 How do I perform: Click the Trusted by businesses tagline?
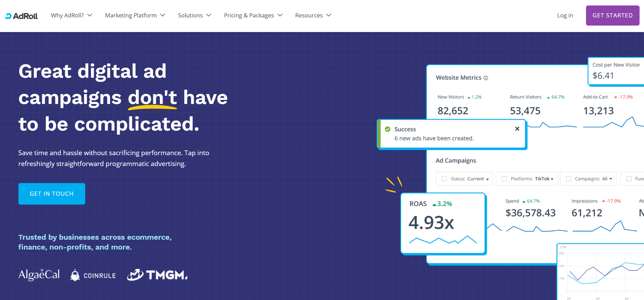click(x=95, y=242)
